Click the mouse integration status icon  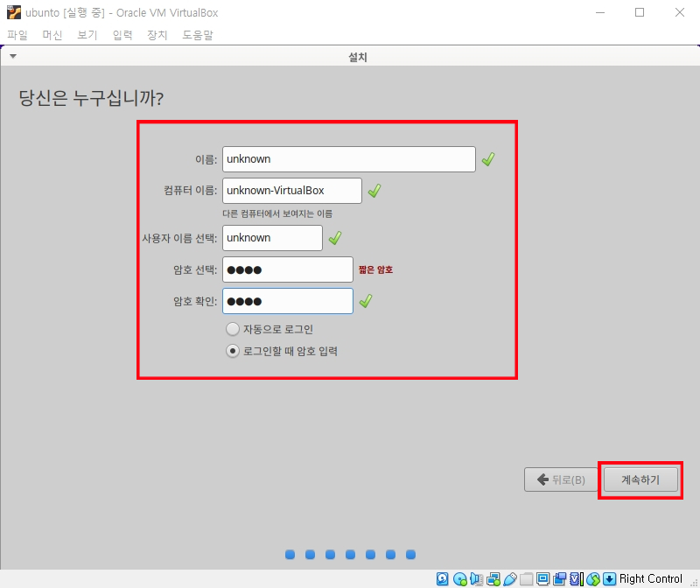pyautogui.click(x=593, y=579)
